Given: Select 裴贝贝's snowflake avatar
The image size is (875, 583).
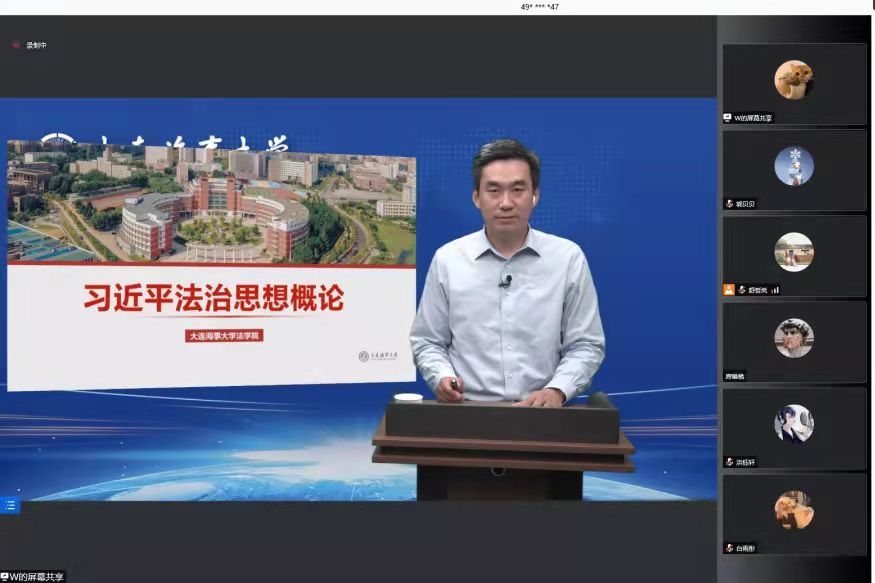Looking at the screenshot, I should click(793, 166).
